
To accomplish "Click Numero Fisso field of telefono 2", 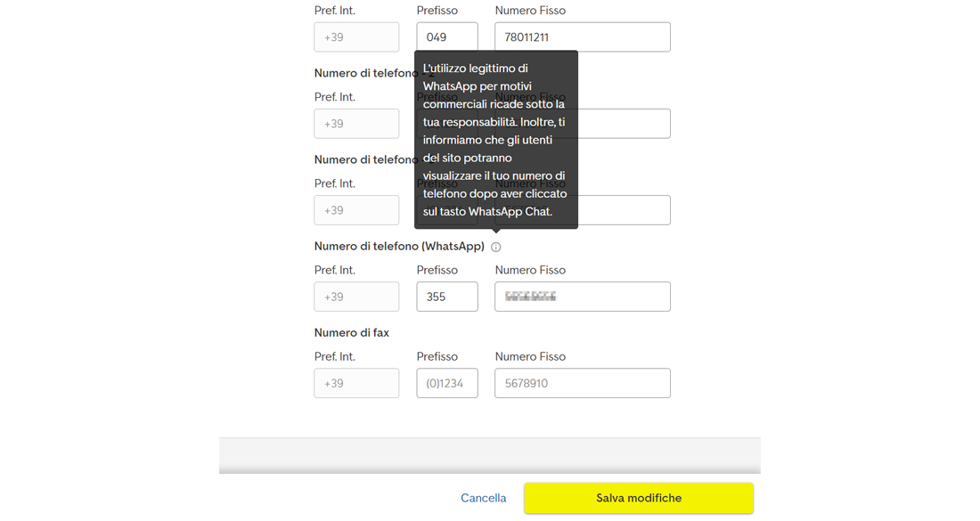I will click(x=624, y=124).
